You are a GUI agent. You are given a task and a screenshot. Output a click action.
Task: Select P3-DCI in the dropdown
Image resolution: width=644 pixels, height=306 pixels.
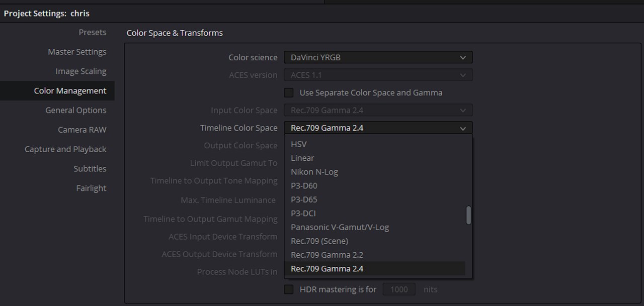click(375, 214)
